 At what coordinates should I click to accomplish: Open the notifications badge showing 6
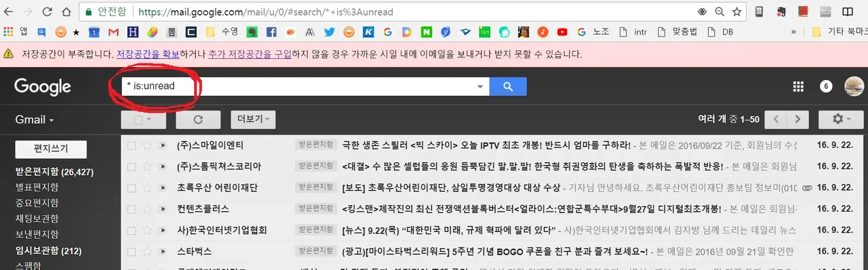point(826,86)
